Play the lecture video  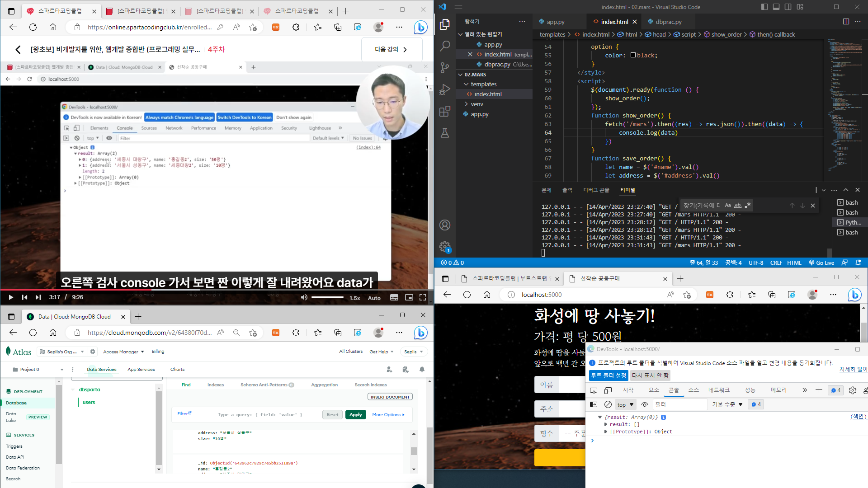click(x=11, y=297)
